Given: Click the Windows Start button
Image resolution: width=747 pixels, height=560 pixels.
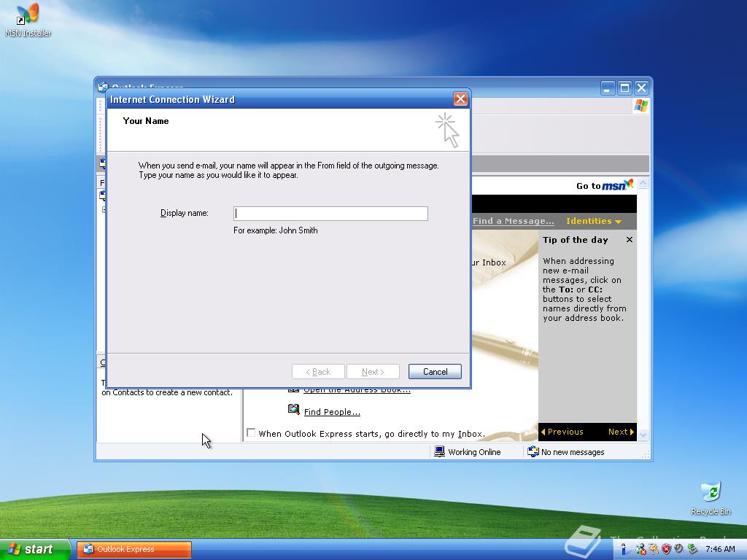Looking at the screenshot, I should 34,549.
